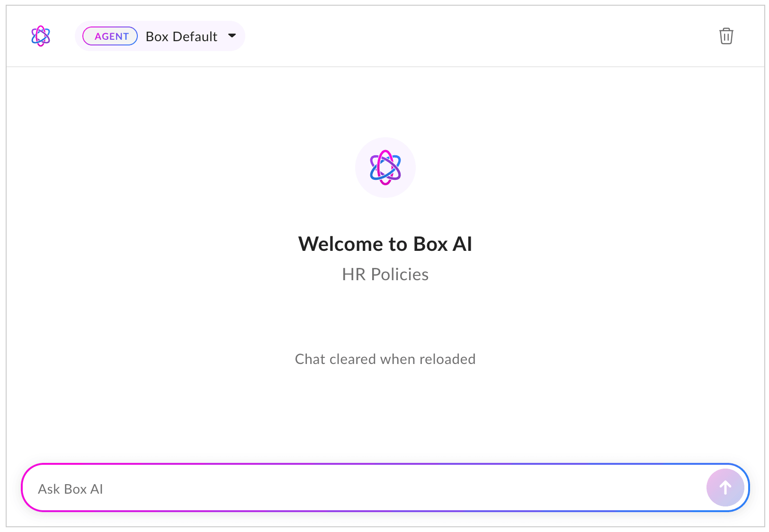Expand the caret next to Box Default
The height and width of the screenshot is (532, 769).
[x=232, y=36]
